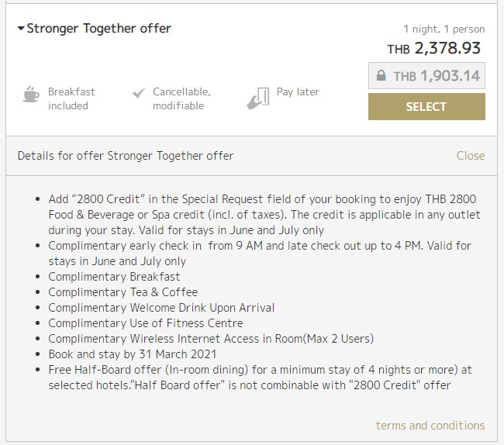Click the Complimentary Welcome Drink Upon Arrival line
The image size is (504, 445).
(x=161, y=307)
